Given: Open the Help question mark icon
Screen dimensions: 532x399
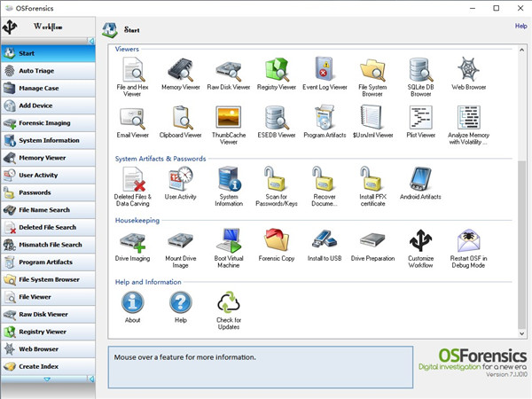Looking at the screenshot, I should pos(181,302).
